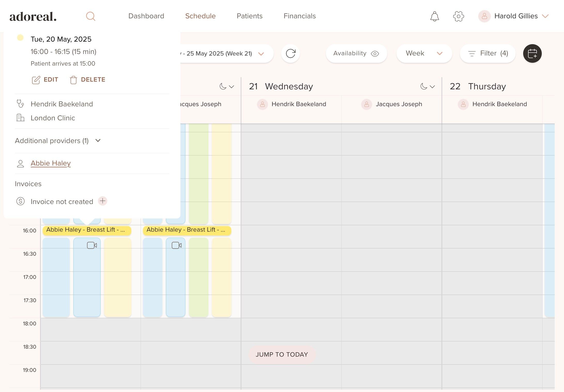The height and width of the screenshot is (392, 564).
Task: Open settings gear icon
Action: [x=458, y=16]
